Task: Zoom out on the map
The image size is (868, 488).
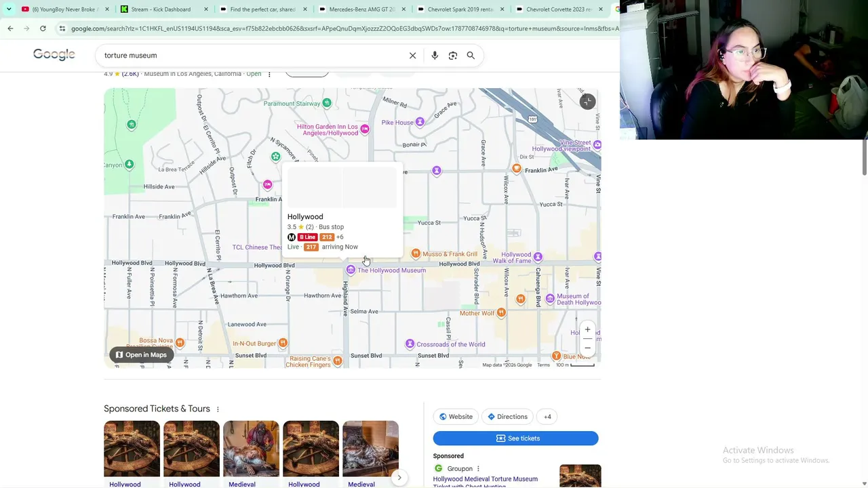Action: click(587, 348)
